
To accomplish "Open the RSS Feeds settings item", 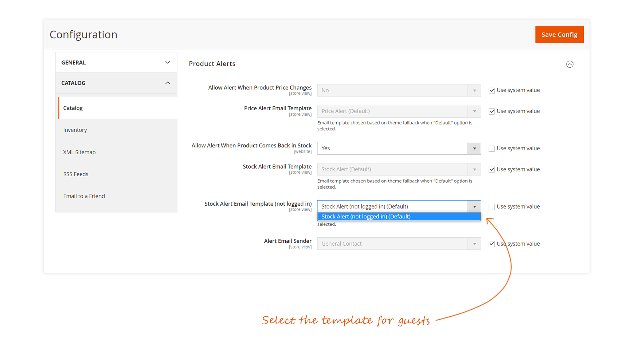I will tap(76, 174).
